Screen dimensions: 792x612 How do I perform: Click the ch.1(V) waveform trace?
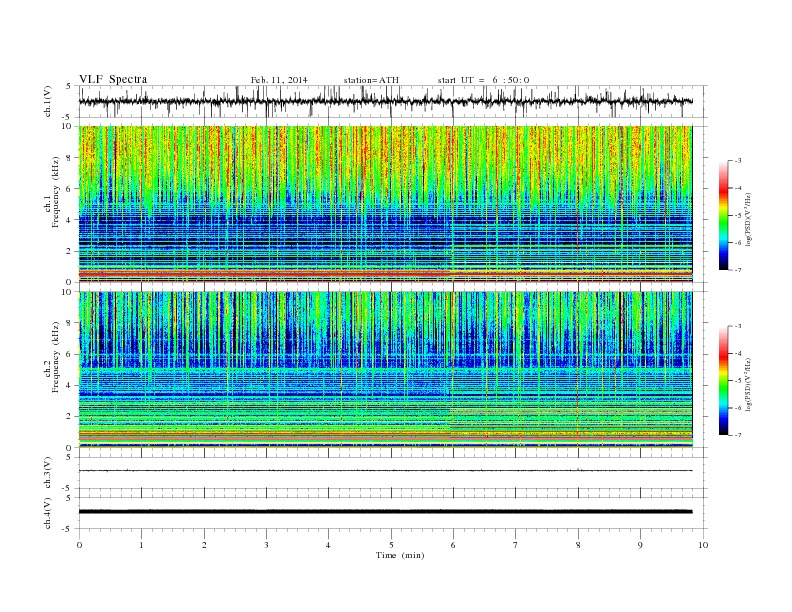(385, 101)
